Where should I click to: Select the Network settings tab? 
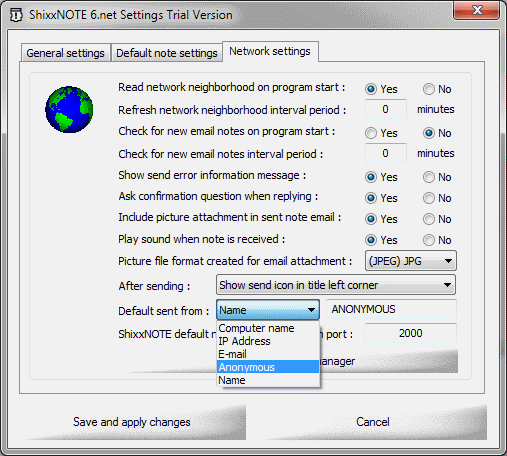click(270, 51)
